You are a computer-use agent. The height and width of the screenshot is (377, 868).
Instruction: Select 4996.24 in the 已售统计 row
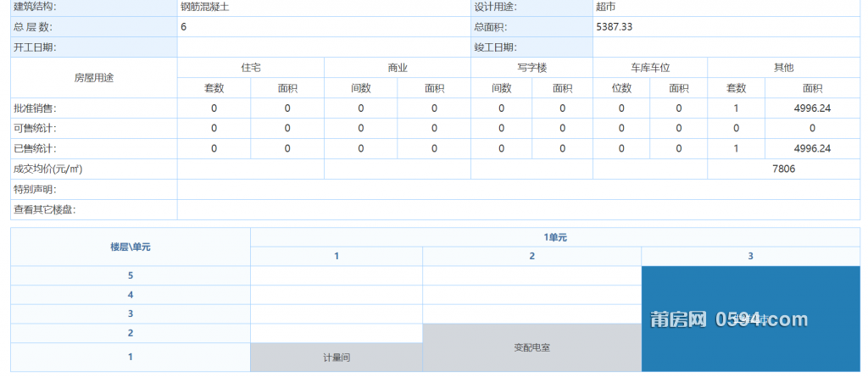813,149
